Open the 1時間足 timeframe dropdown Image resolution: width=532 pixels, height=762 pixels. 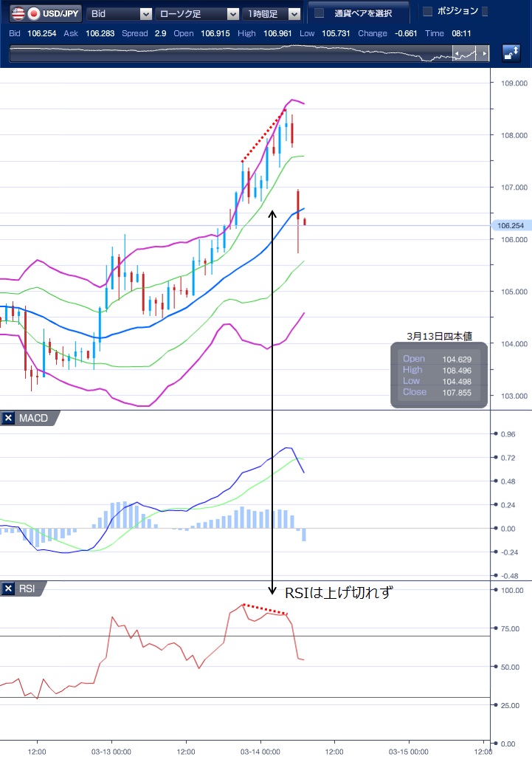pyautogui.click(x=294, y=13)
